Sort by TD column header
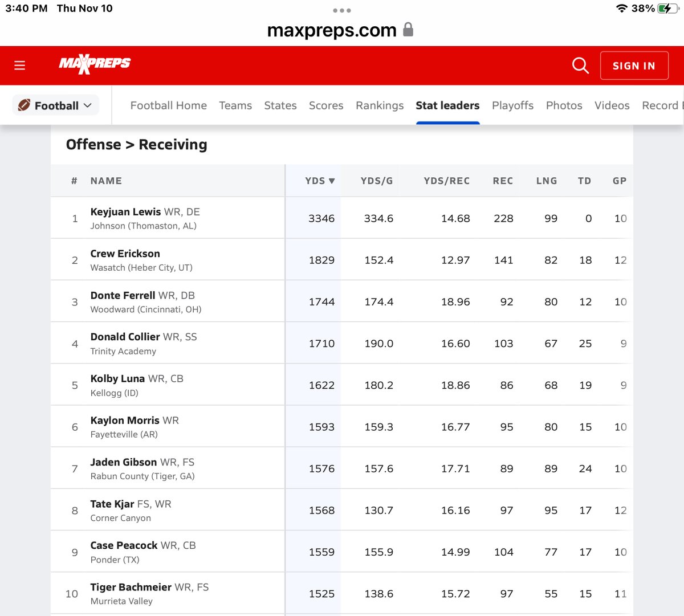This screenshot has height=616, width=684. (x=584, y=181)
